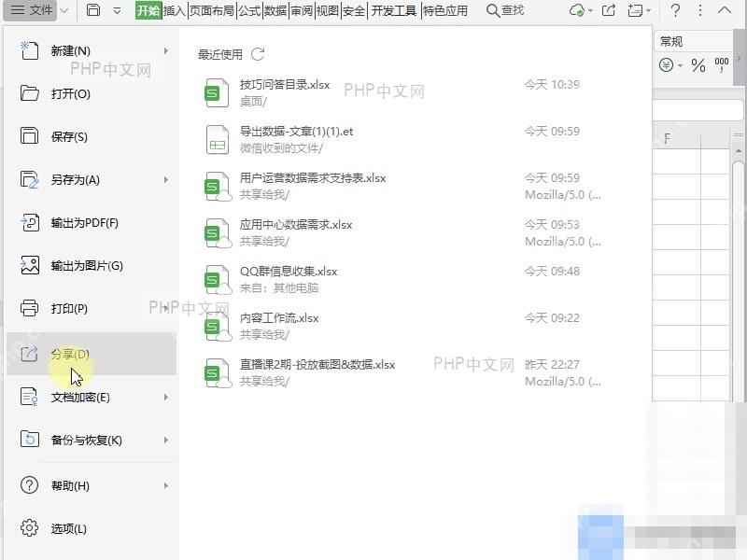Screen dimensions: 747x560
Task: Click the Share (分享) icon
Action: pyautogui.click(x=29, y=354)
